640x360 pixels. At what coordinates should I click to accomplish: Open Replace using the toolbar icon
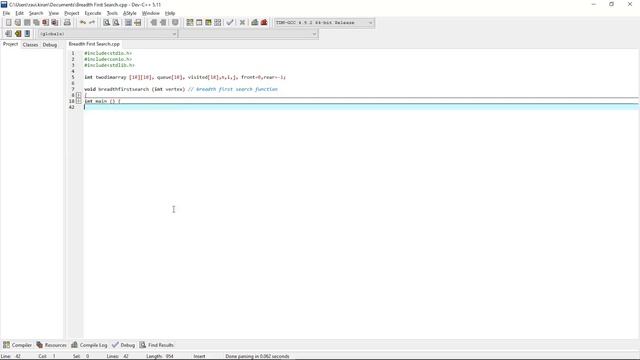pyautogui.click(x=116, y=22)
